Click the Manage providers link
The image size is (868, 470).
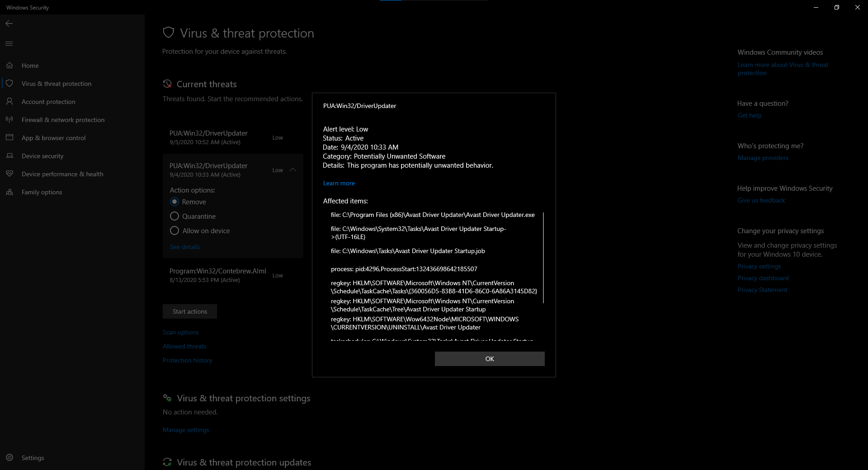pyautogui.click(x=763, y=158)
